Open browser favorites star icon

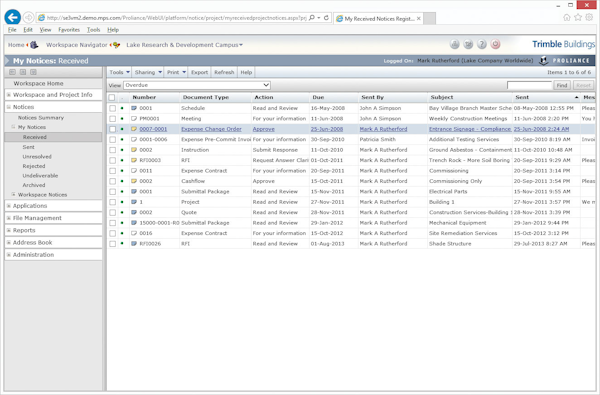(x=578, y=17)
